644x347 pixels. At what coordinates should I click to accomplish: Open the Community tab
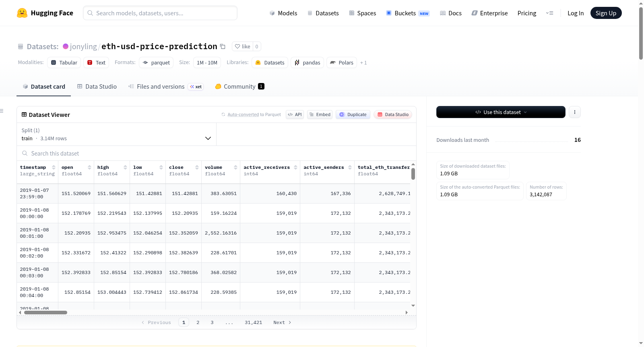coord(240,86)
